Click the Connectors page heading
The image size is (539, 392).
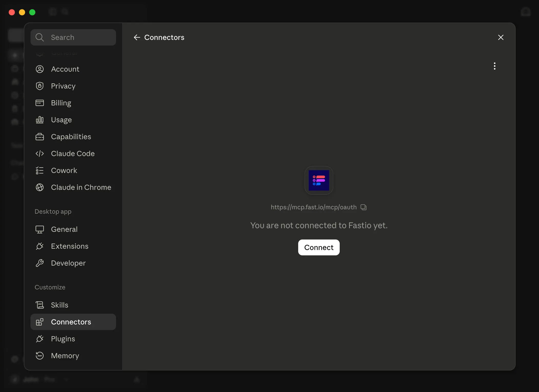(164, 37)
